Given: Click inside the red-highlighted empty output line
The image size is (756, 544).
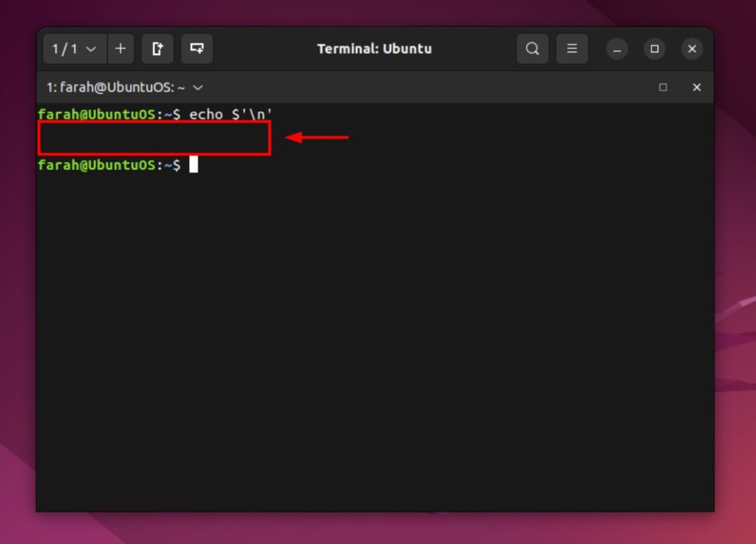Looking at the screenshot, I should tap(154, 137).
